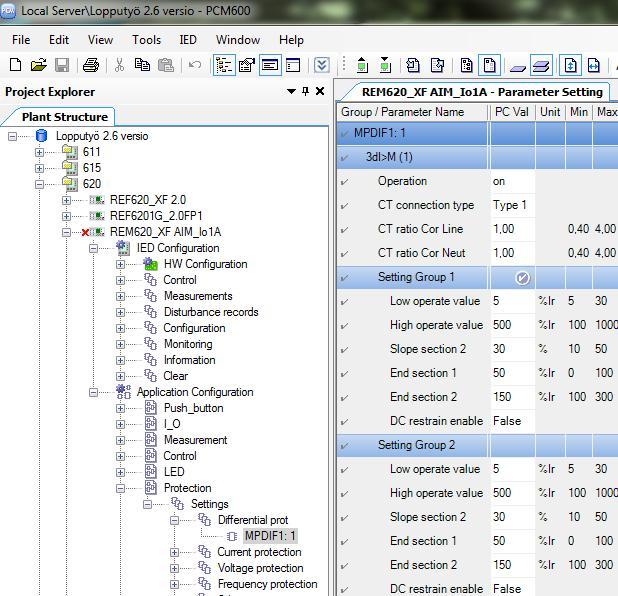Expand the 615 folder node
This screenshot has height=596, width=618.
click(39, 168)
